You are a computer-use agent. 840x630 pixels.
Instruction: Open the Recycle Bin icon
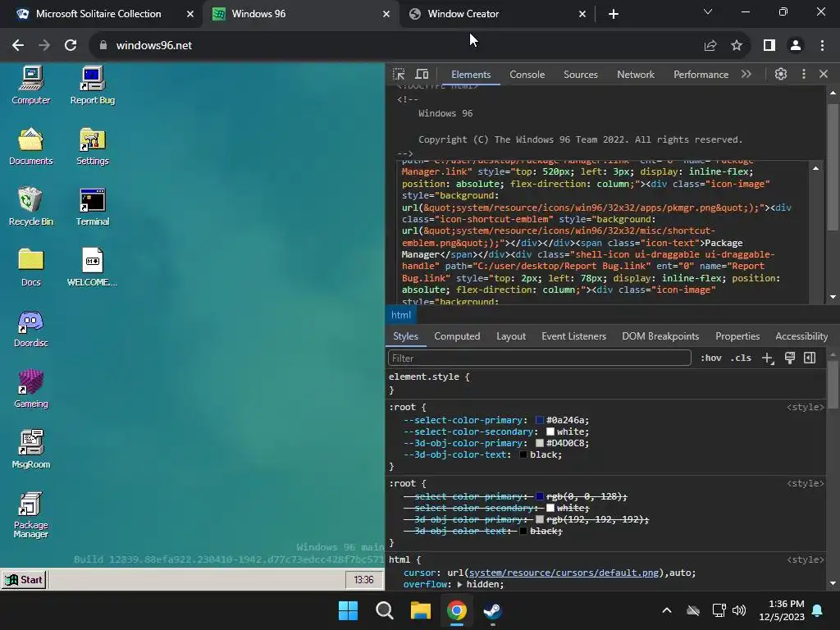pos(30,207)
